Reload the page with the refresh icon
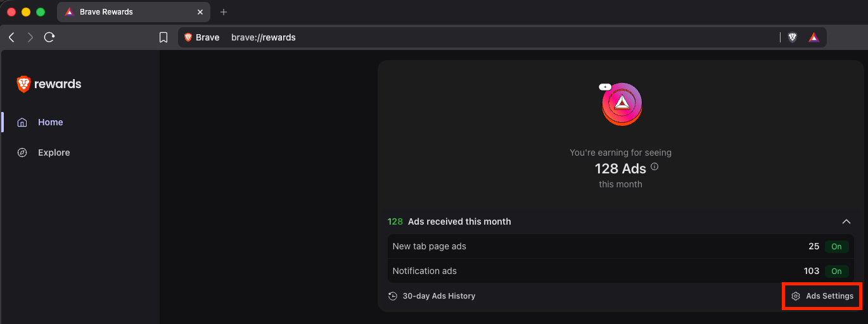The width and height of the screenshot is (868, 324). pyautogui.click(x=49, y=37)
